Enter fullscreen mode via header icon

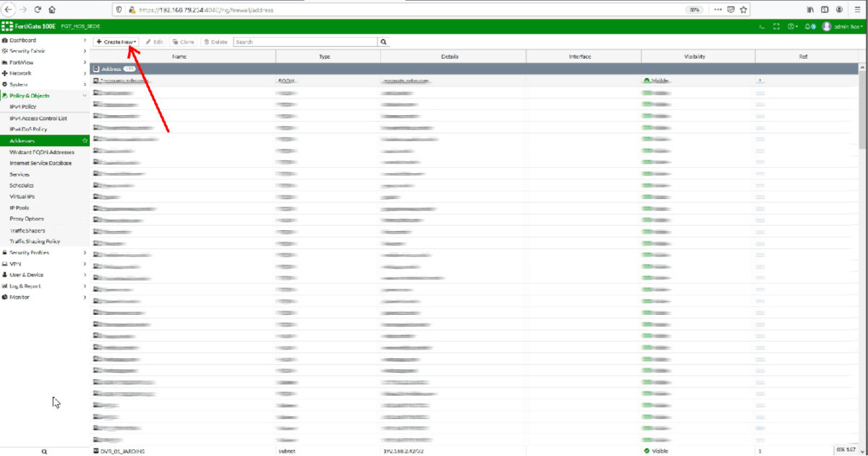775,26
